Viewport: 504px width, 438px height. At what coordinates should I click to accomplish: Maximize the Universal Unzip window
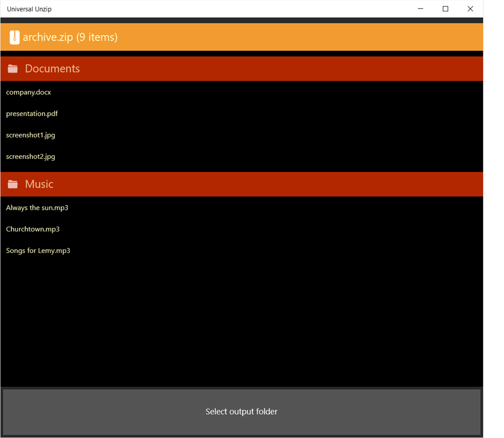pos(446,9)
